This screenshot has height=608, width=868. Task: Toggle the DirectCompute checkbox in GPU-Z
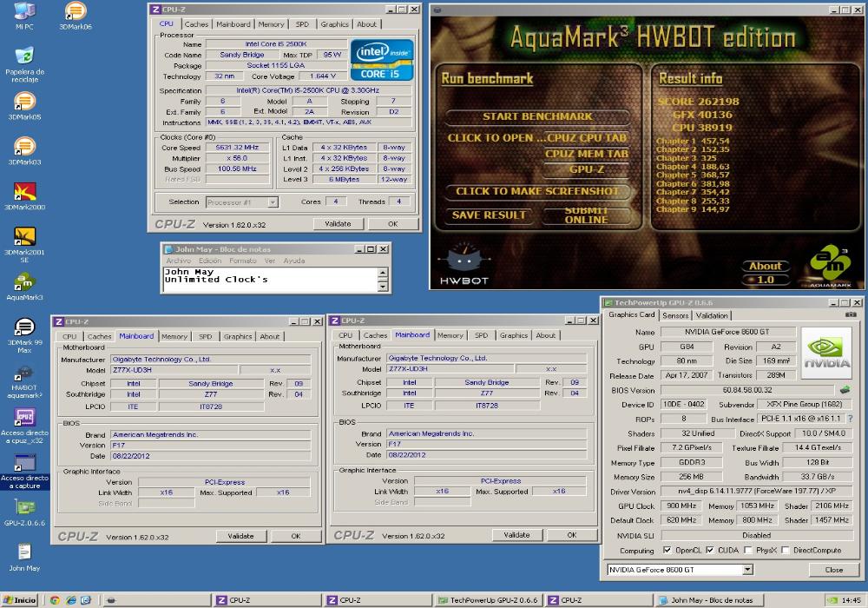tap(786, 550)
